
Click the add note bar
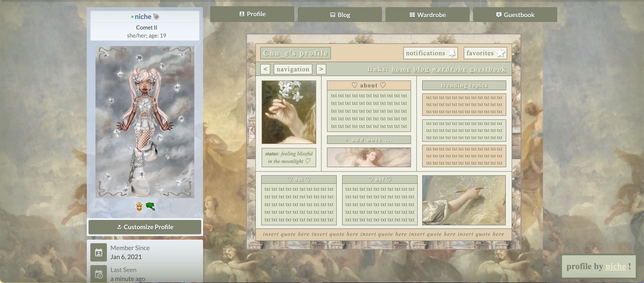point(369,140)
